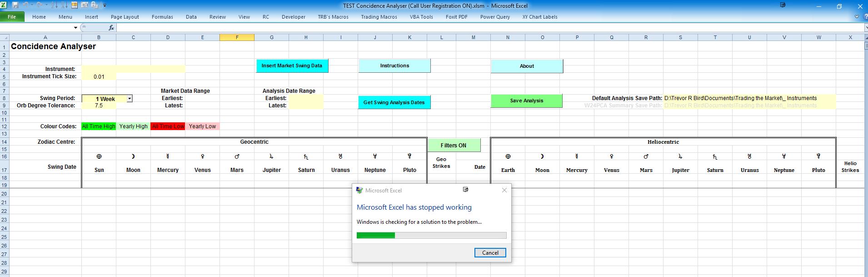
Task: Click the camera icon in Quick Access Toolbar
Action: pos(85,5)
